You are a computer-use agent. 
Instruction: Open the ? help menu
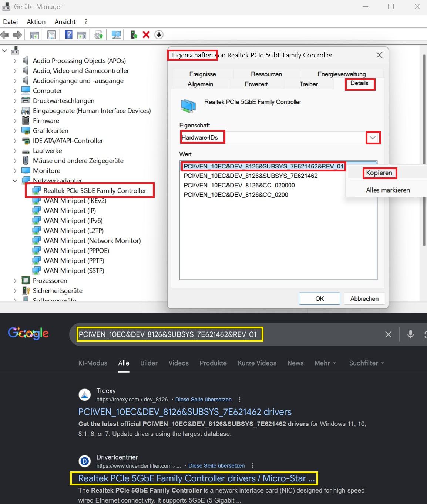pos(86,22)
